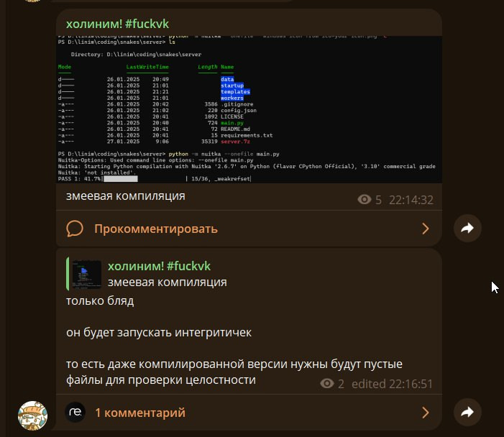The width and height of the screenshot is (504, 437).
Task: Click the speech bubble icon beside Прокомментировать
Action: (75, 229)
